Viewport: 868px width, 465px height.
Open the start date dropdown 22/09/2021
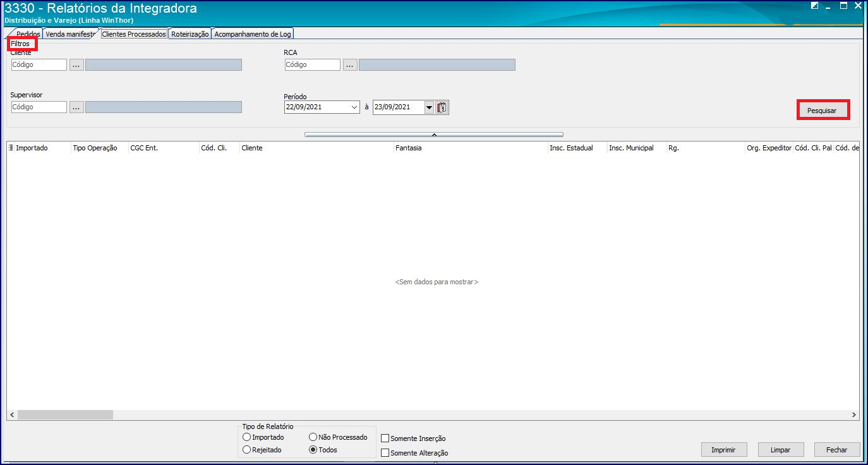click(x=354, y=107)
